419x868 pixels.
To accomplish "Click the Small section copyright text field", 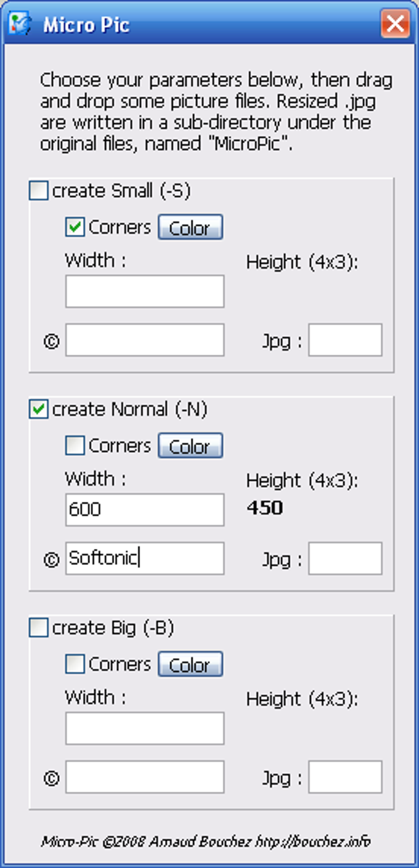I will point(145,340).
